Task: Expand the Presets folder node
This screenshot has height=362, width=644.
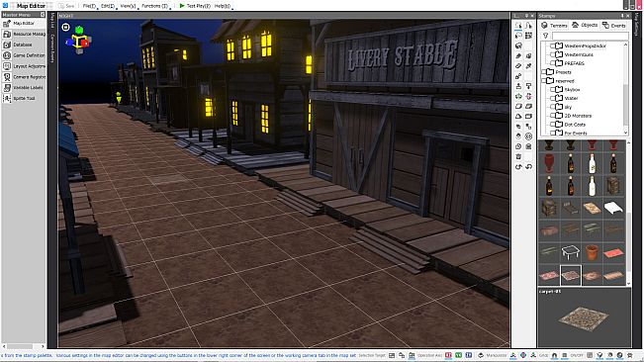Action: point(543,72)
